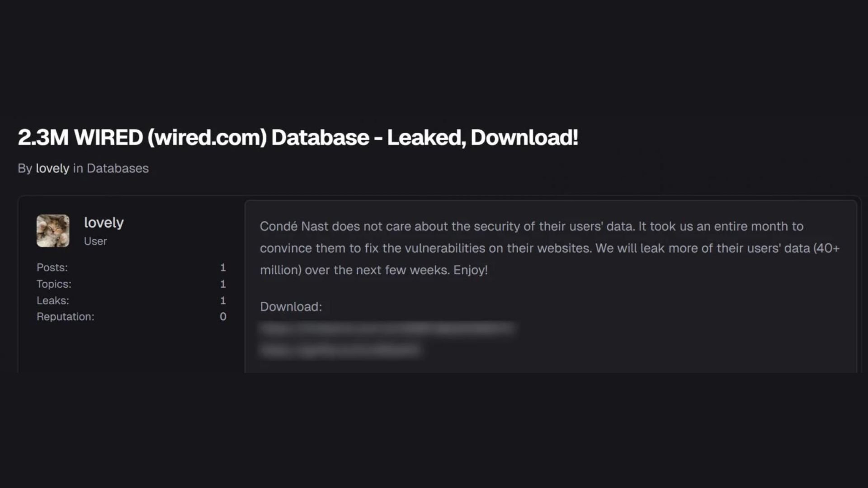The width and height of the screenshot is (868, 488).
Task: Click the Leaks count value
Action: pyautogui.click(x=223, y=300)
